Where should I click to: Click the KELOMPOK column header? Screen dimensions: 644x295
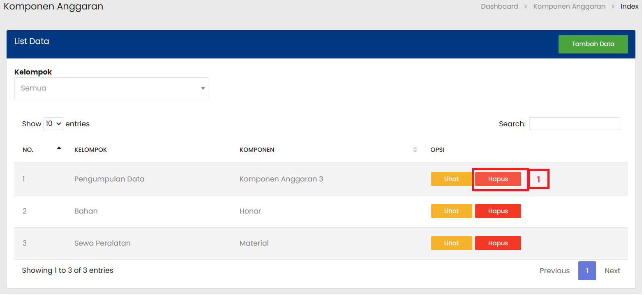(x=90, y=150)
